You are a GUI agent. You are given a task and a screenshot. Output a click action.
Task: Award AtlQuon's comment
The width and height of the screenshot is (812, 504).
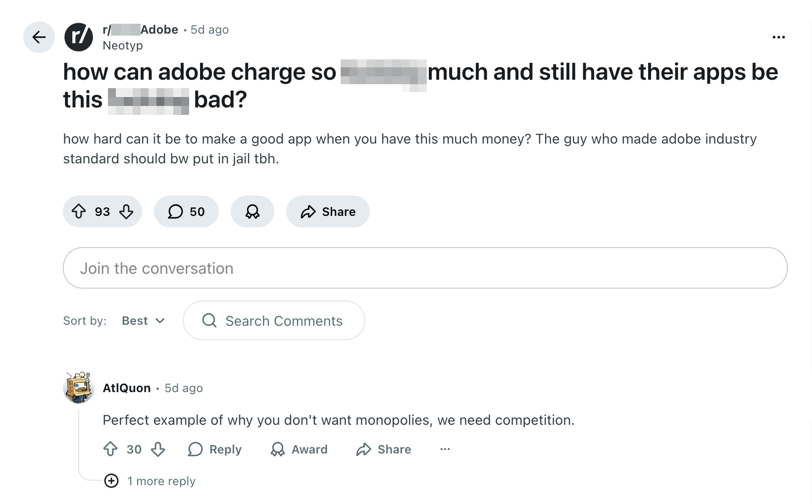coord(299,449)
